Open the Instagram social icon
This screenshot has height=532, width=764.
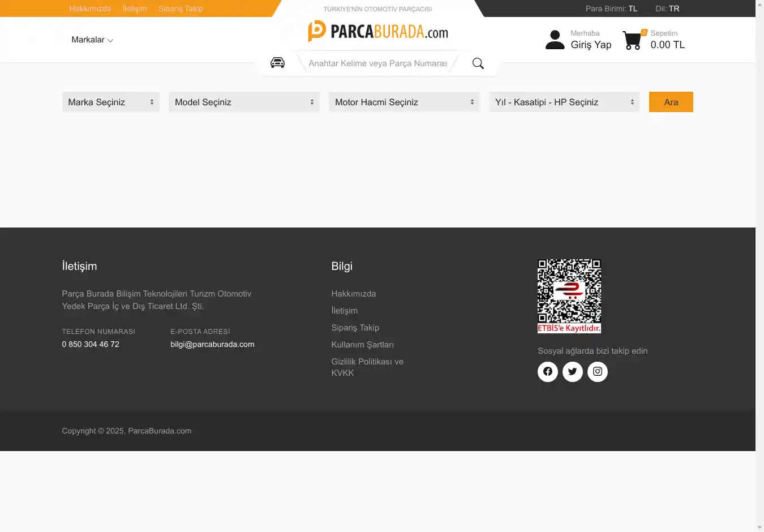pos(597,372)
